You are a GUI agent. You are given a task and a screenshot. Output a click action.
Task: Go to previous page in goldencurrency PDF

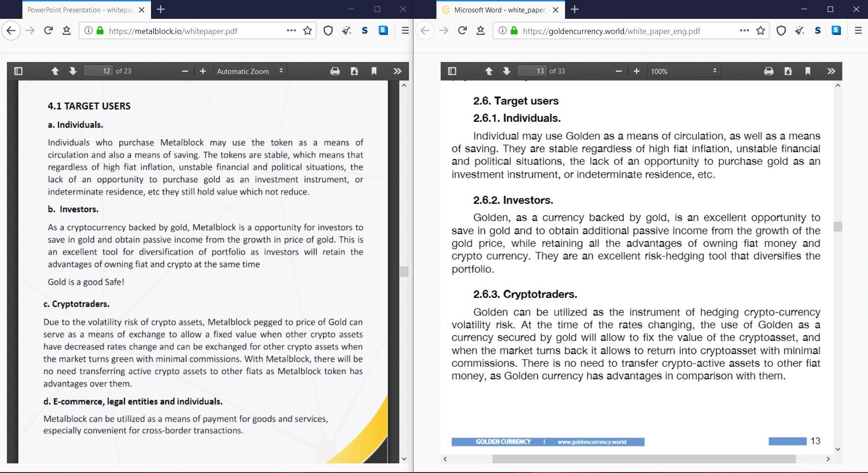coord(489,71)
